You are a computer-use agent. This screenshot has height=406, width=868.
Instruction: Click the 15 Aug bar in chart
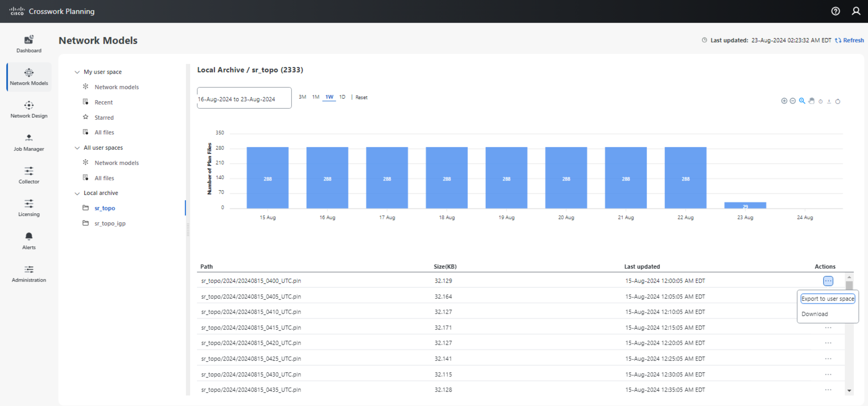click(x=267, y=178)
